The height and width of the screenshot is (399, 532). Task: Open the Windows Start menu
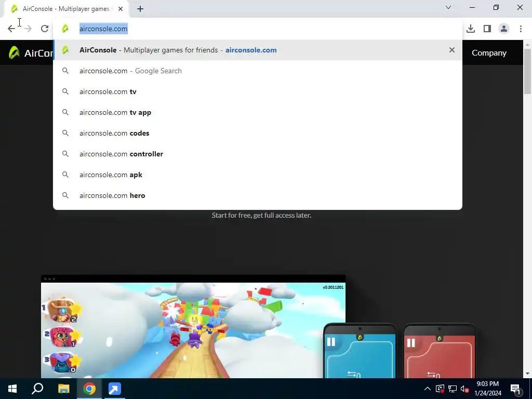tap(12, 389)
